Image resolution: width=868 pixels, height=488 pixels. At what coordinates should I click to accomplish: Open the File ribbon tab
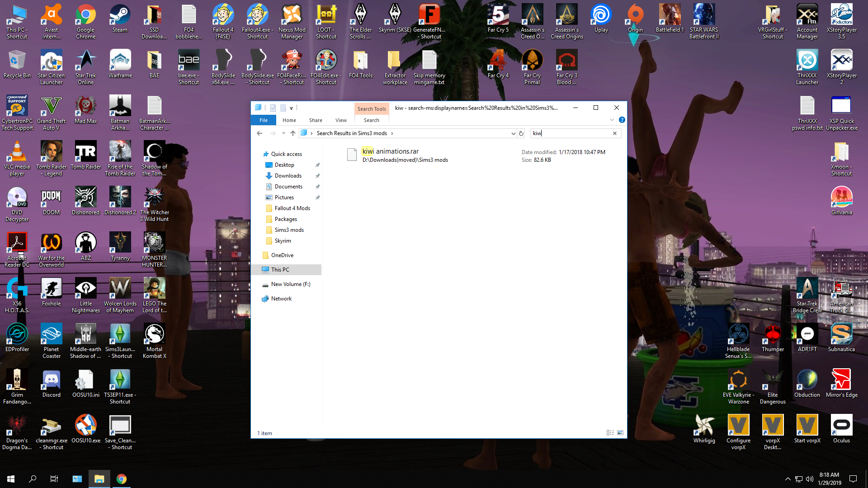click(264, 120)
